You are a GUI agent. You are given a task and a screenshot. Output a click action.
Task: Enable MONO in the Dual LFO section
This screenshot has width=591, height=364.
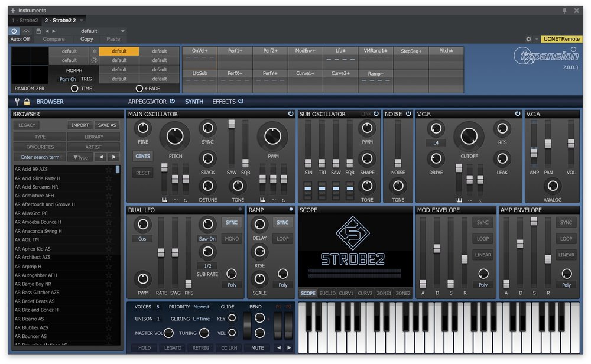click(232, 239)
